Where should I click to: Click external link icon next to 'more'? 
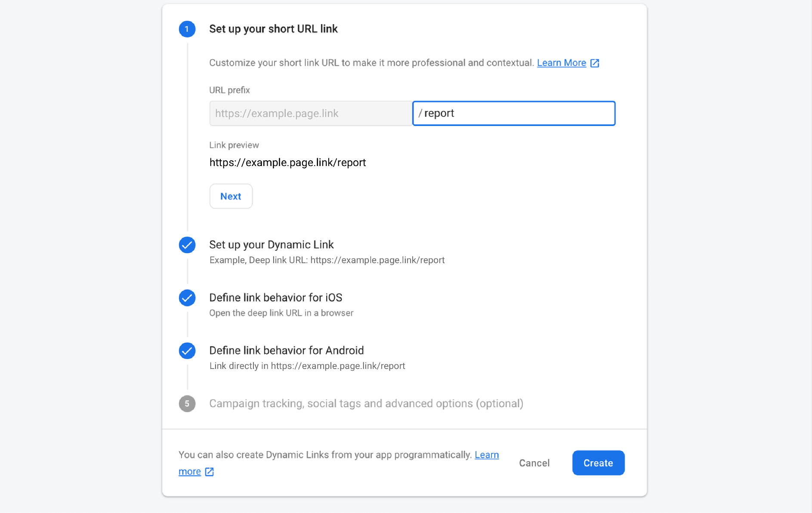click(x=209, y=472)
